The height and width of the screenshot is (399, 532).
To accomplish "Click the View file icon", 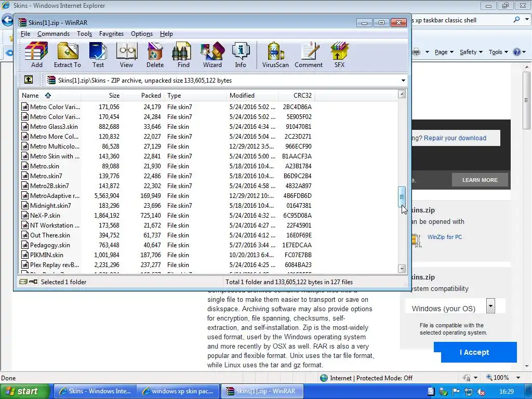I will (127, 55).
